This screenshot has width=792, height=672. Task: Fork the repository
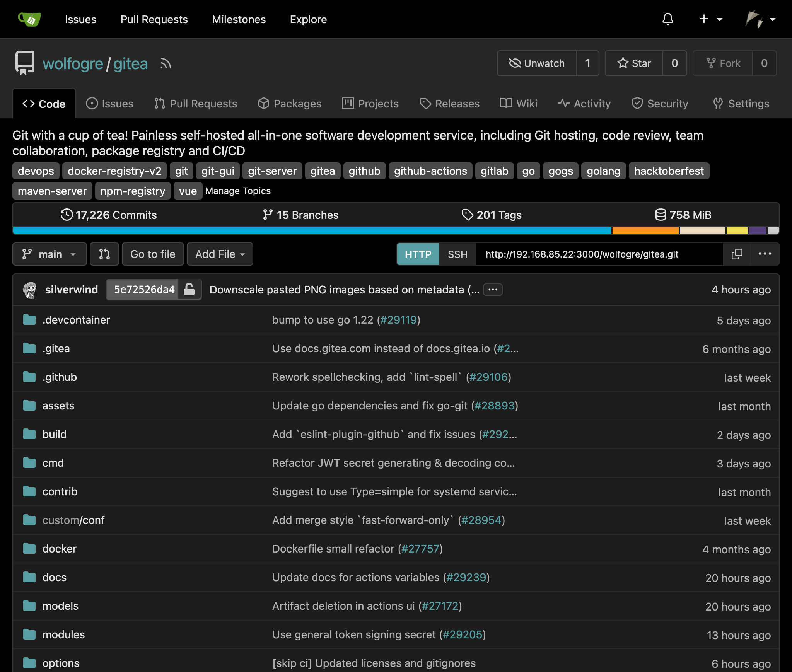point(723,63)
